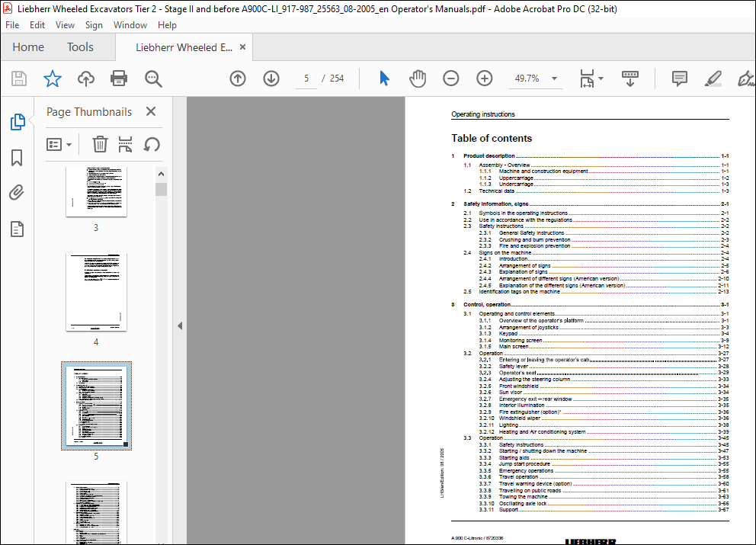Switch to the Tools tab
The width and height of the screenshot is (756, 545).
[x=80, y=46]
